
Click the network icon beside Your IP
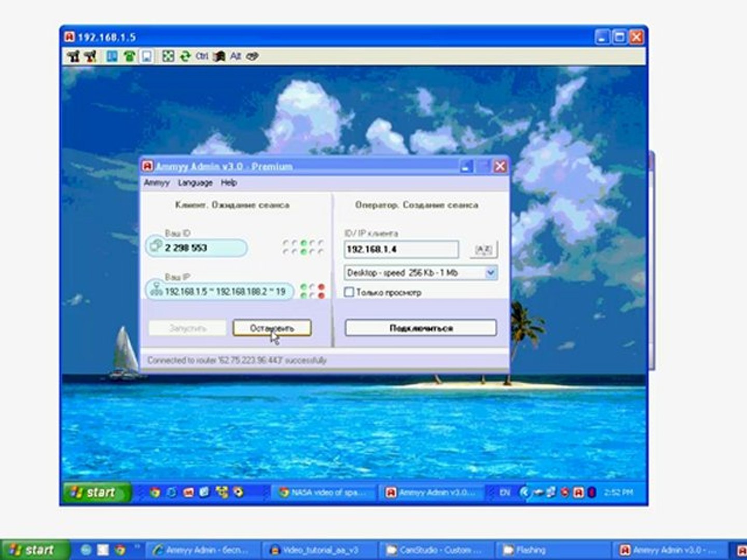pos(156,290)
